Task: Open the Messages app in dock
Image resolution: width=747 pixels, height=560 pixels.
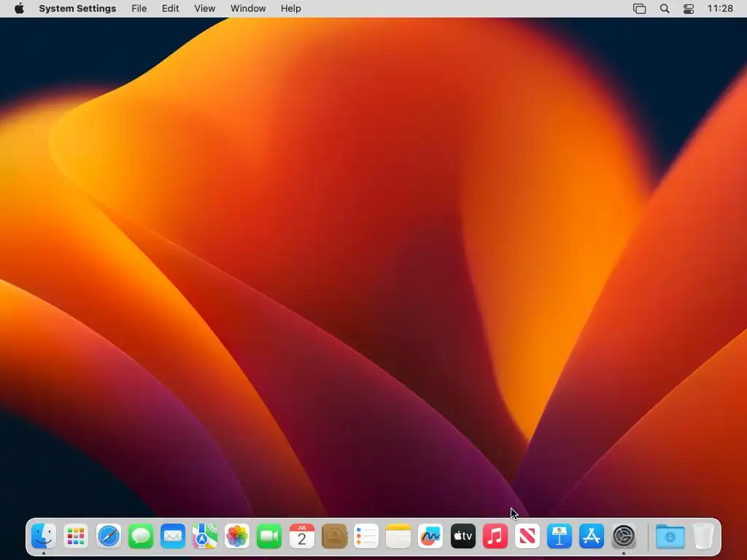Action: pos(141,536)
